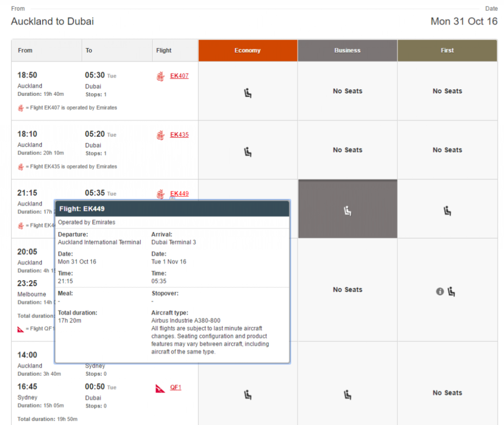The height and width of the screenshot is (425, 504).
Task: Click Emirates logo next to EK435 link
Action: (160, 135)
